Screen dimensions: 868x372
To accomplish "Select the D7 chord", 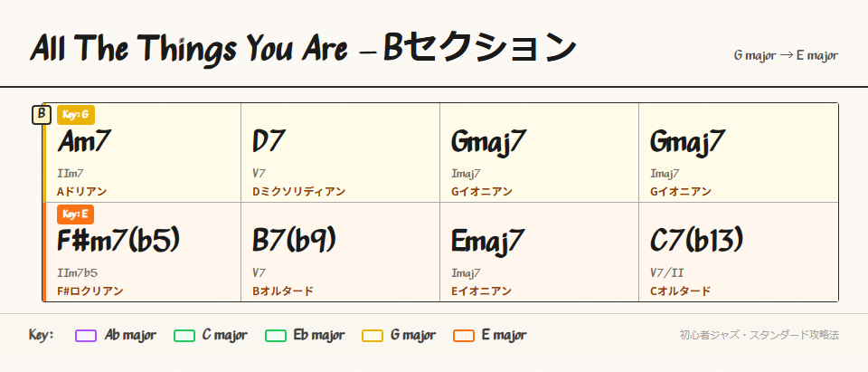I will [269, 142].
